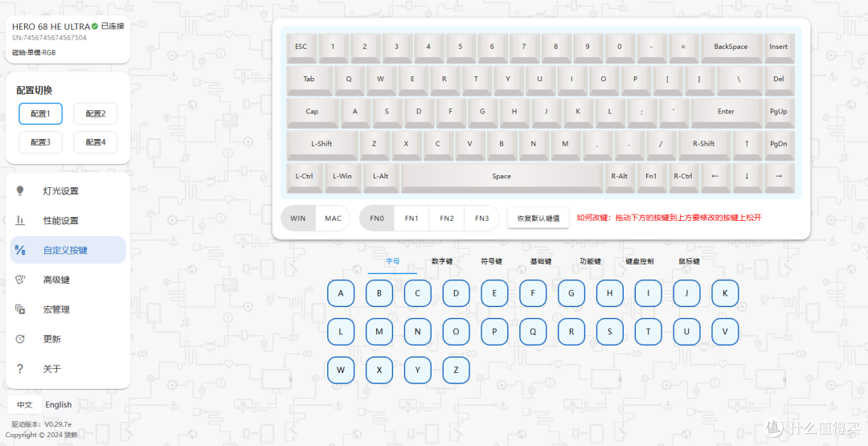This screenshot has height=446, width=868.
Task: Select the L-Shift key on keyboard
Action: click(x=321, y=144)
